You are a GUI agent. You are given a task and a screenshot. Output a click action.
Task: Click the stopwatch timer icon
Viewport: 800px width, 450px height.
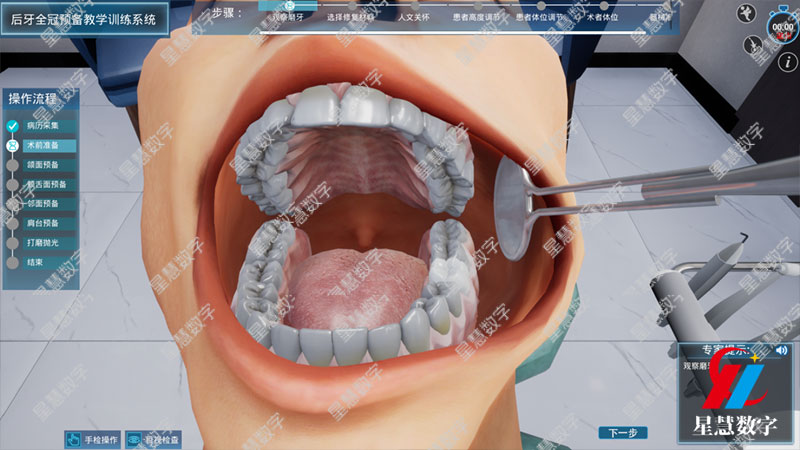point(781,24)
